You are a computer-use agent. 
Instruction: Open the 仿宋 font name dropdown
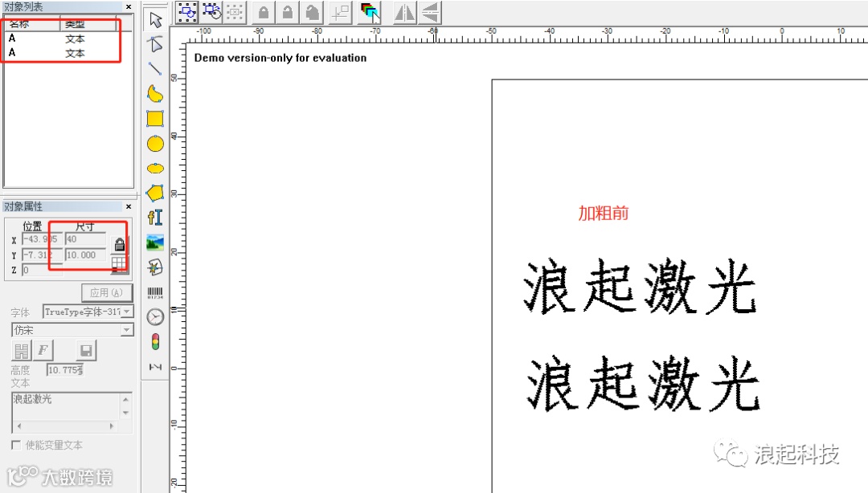(x=127, y=330)
